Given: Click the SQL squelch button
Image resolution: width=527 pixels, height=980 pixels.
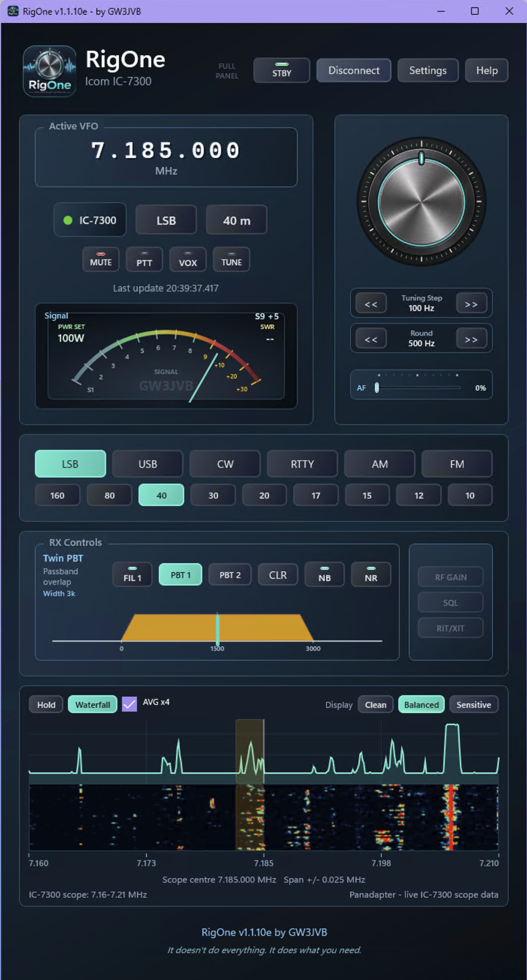Looking at the screenshot, I should pyautogui.click(x=451, y=602).
